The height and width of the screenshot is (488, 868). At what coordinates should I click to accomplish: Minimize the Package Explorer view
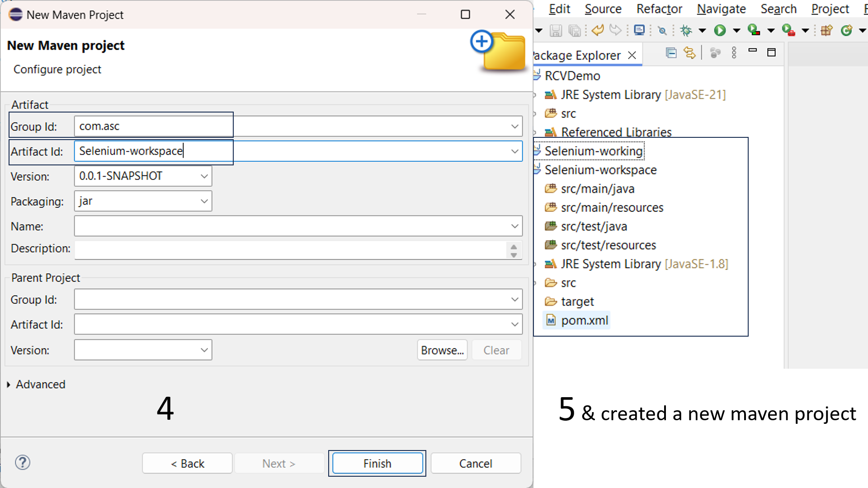point(753,52)
